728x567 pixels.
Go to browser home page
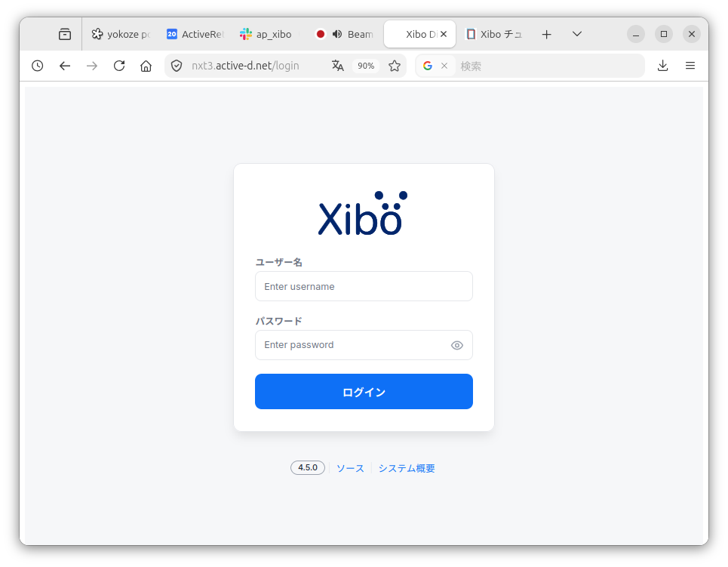(146, 66)
